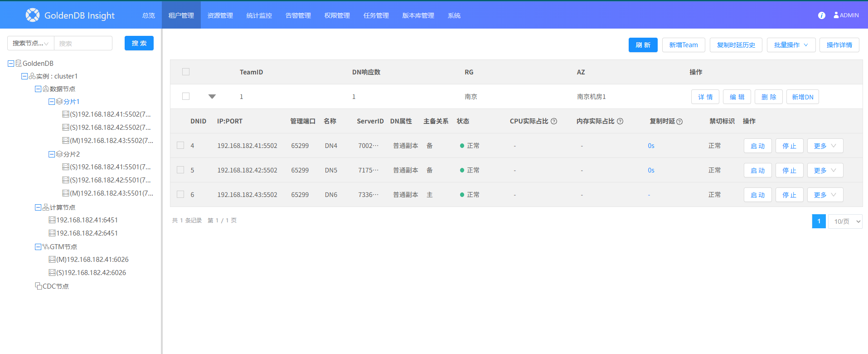The height and width of the screenshot is (354, 868).
Task: Toggle the select-all checkbox in TeamID header
Action: [186, 72]
